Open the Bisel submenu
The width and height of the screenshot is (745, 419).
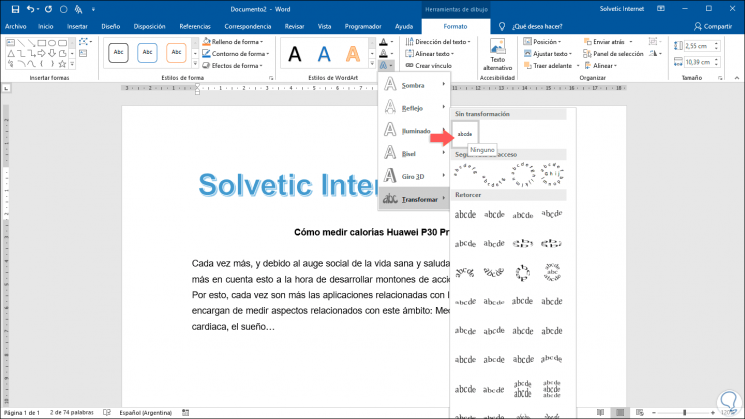coord(414,153)
